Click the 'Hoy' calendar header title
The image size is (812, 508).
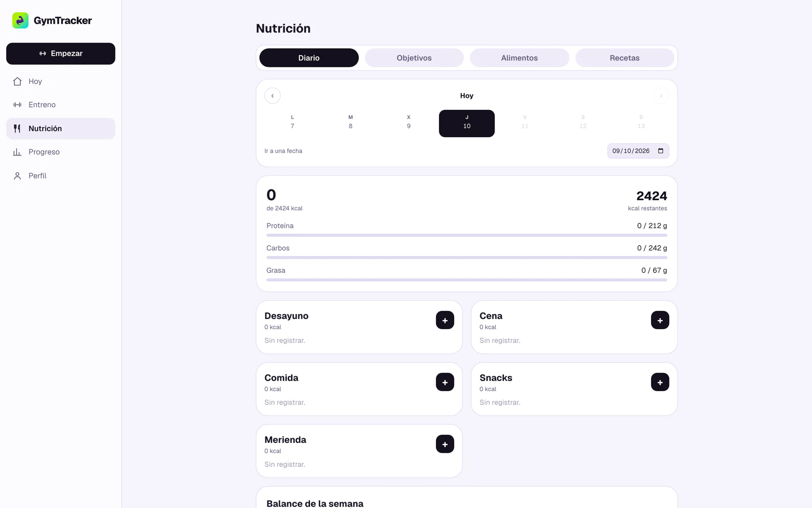[x=467, y=96]
